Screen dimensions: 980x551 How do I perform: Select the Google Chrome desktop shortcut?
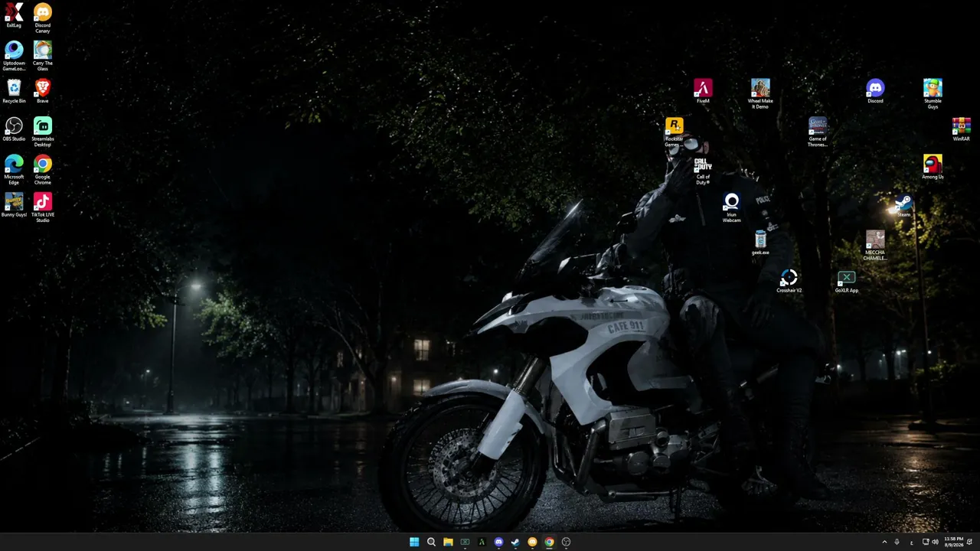(x=43, y=170)
